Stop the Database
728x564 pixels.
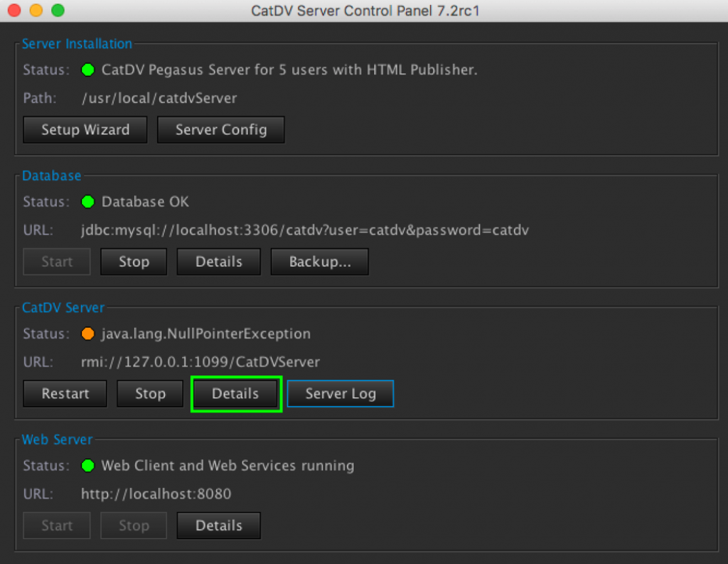(134, 262)
